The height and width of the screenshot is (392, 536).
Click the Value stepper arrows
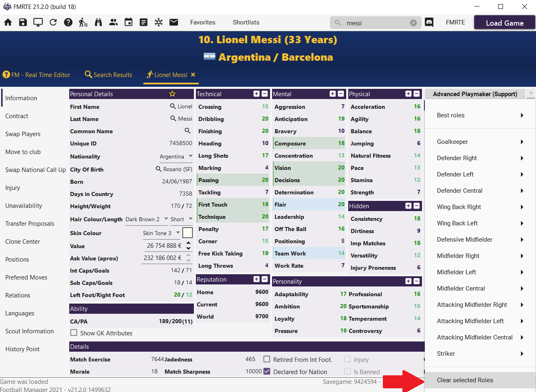[x=188, y=246]
